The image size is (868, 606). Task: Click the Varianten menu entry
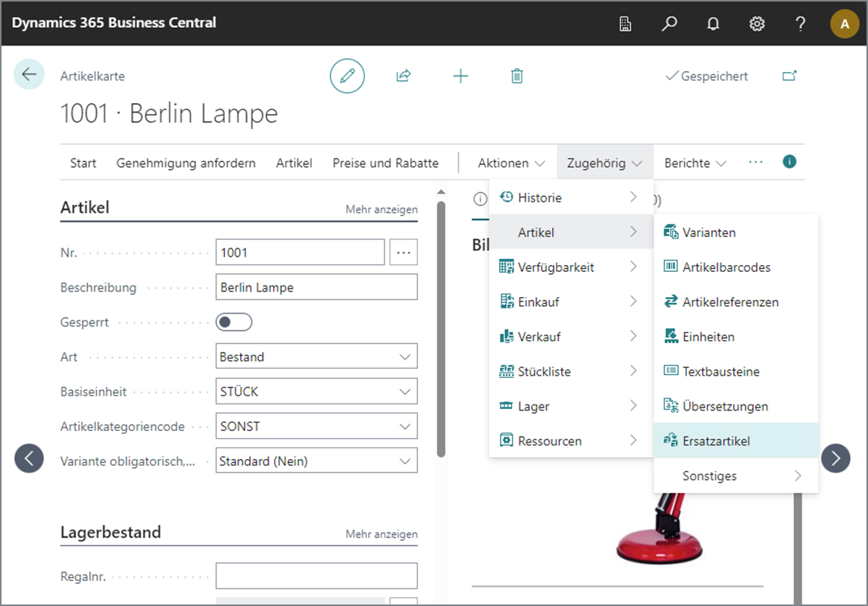735,233
